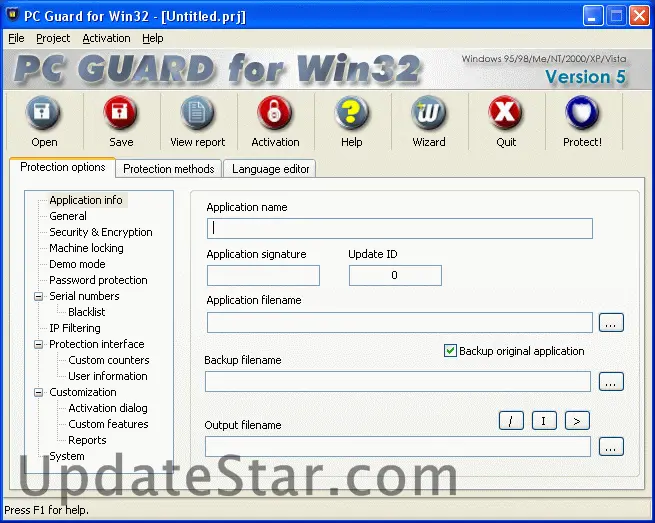Image resolution: width=655 pixels, height=523 pixels.
Task: Click the red X Quit icon
Action: pyautogui.click(x=505, y=112)
